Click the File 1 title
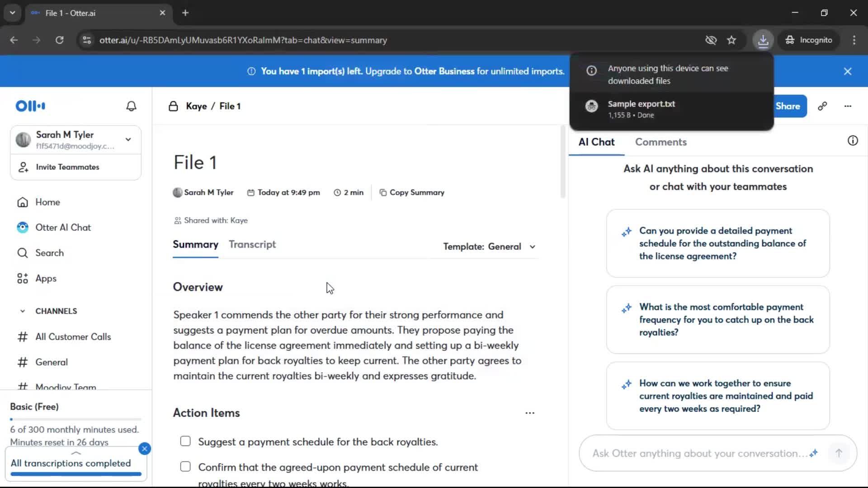The width and height of the screenshot is (868, 488). (195, 163)
